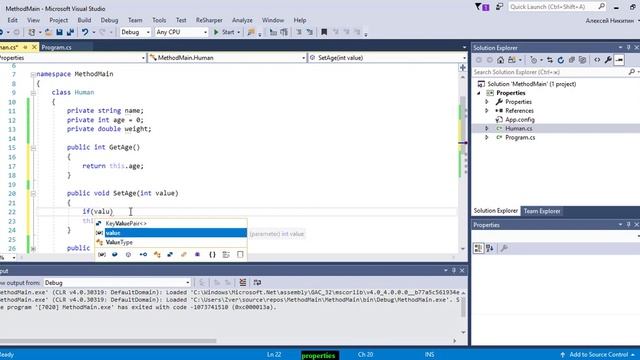Image resolution: width=640 pixels, height=360 pixels.
Task: Click the View Code icon in Solution Explorer
Action: pos(597,60)
